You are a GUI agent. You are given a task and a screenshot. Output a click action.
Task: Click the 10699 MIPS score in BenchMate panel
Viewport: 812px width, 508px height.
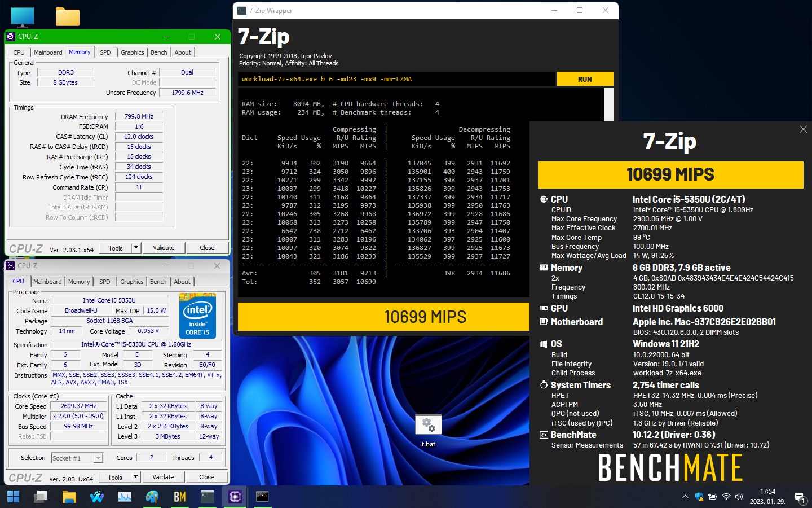tap(670, 175)
